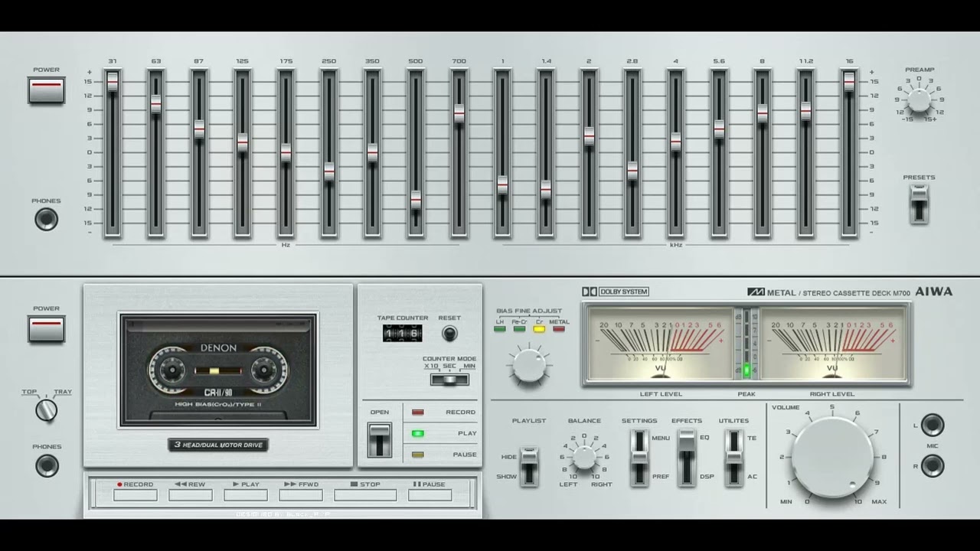Click the PREAMP knob
The height and width of the screenshot is (551, 980).
pyautogui.click(x=919, y=99)
